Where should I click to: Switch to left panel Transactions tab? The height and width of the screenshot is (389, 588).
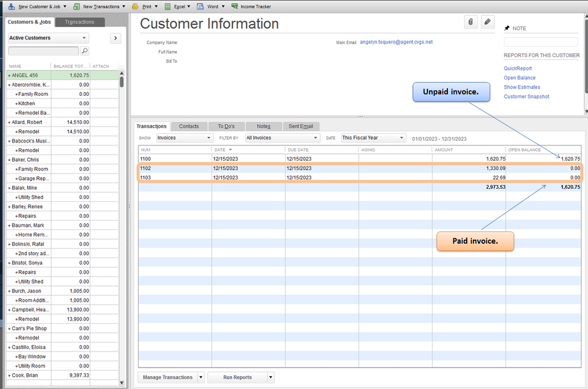[x=79, y=22]
